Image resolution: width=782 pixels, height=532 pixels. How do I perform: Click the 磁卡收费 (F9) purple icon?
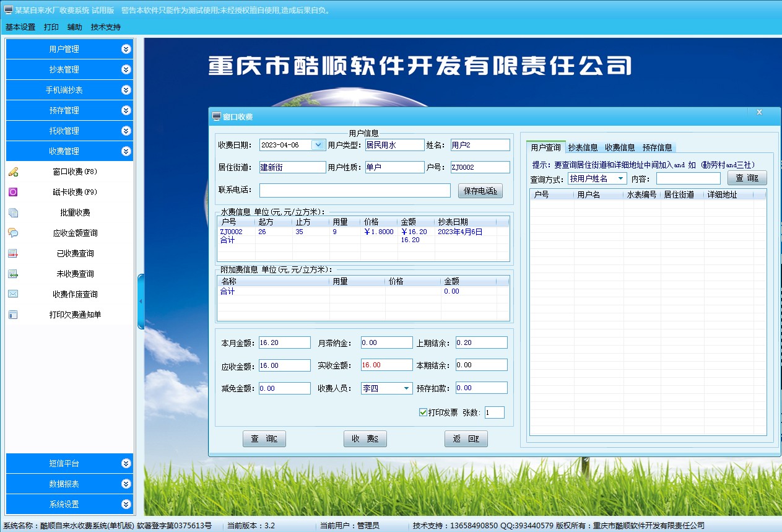click(13, 192)
